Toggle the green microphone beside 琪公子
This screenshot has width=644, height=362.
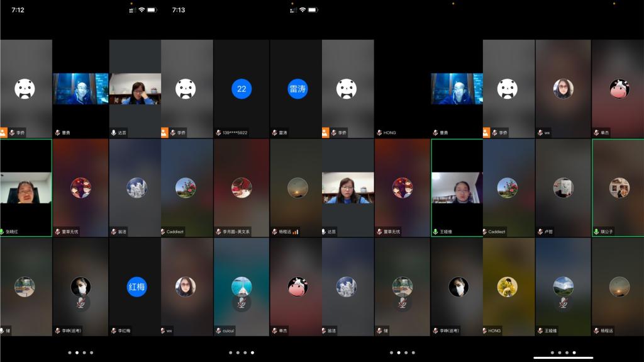(x=596, y=232)
